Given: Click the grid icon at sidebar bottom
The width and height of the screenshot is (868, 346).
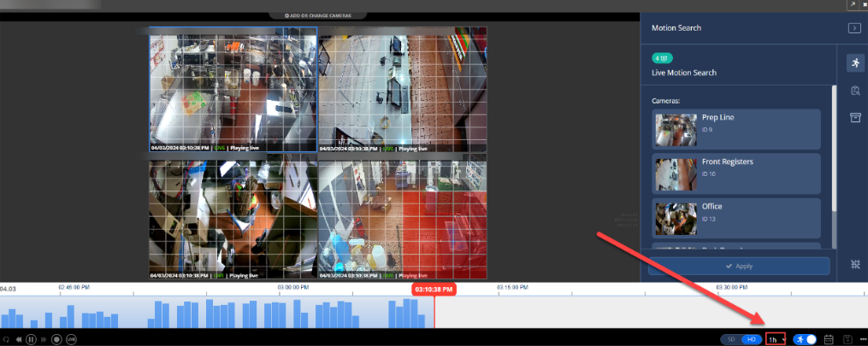Looking at the screenshot, I should (854, 265).
